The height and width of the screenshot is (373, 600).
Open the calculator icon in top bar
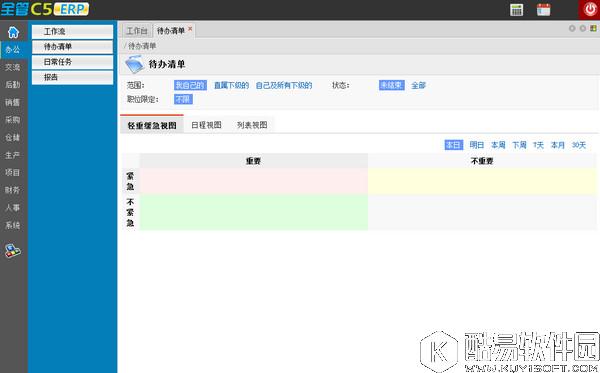click(x=517, y=10)
